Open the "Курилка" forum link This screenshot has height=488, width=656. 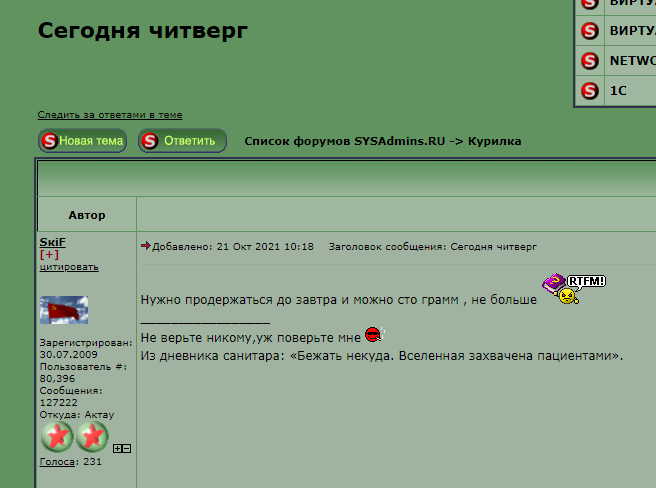495,141
